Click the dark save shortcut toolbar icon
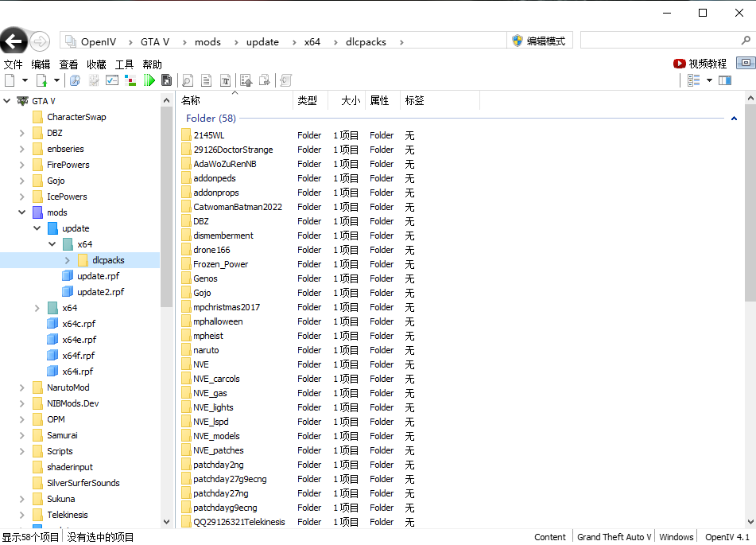 tap(166, 80)
